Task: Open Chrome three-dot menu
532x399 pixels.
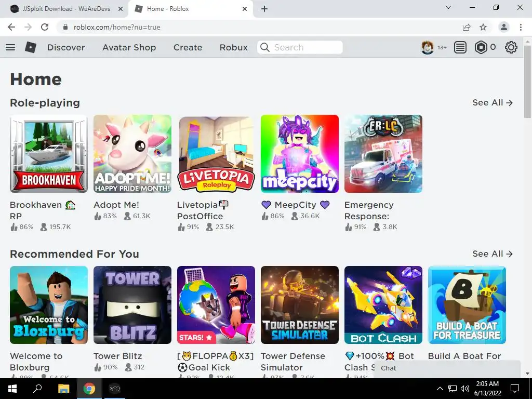Action: click(521, 27)
